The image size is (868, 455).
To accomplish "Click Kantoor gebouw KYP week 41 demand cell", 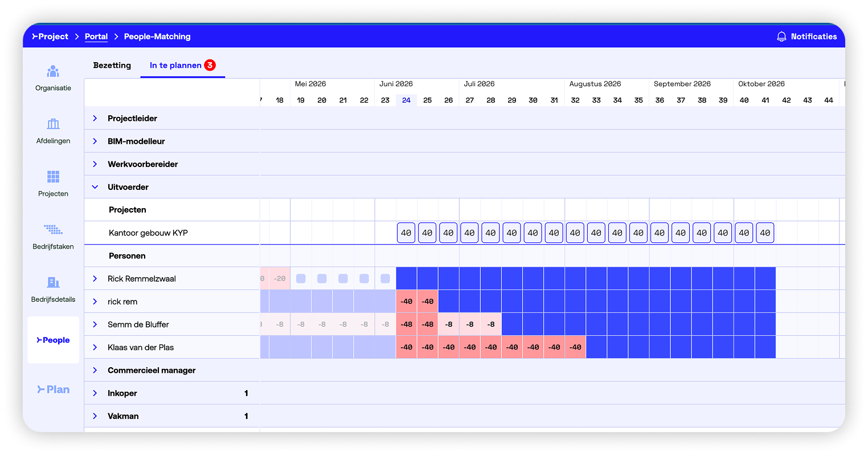I will [x=765, y=233].
